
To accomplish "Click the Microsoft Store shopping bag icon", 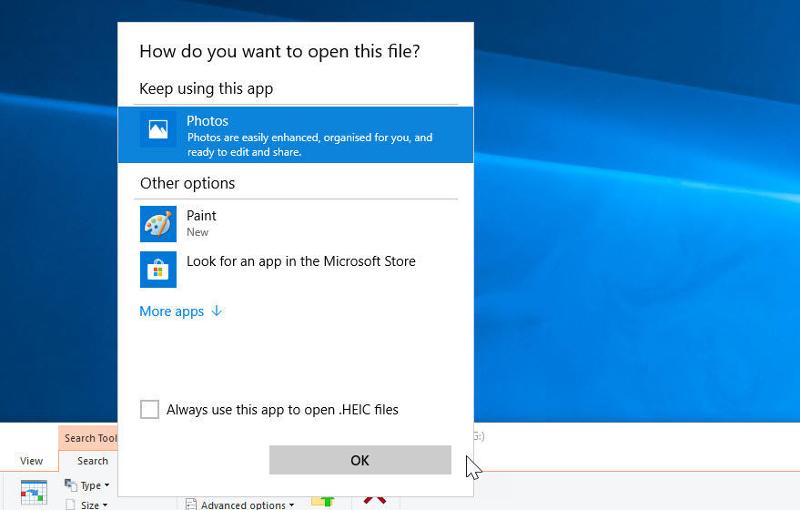I will tap(158, 269).
